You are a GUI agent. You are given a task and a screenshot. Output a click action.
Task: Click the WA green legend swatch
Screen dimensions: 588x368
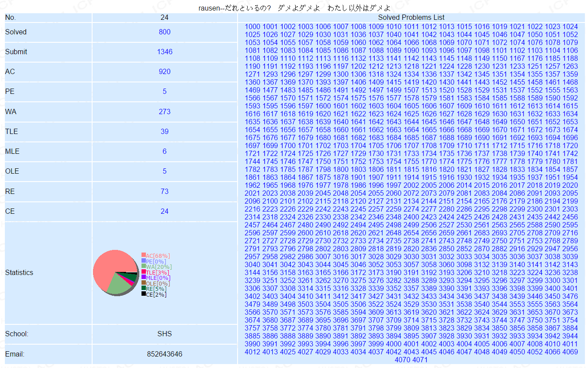pos(143,267)
